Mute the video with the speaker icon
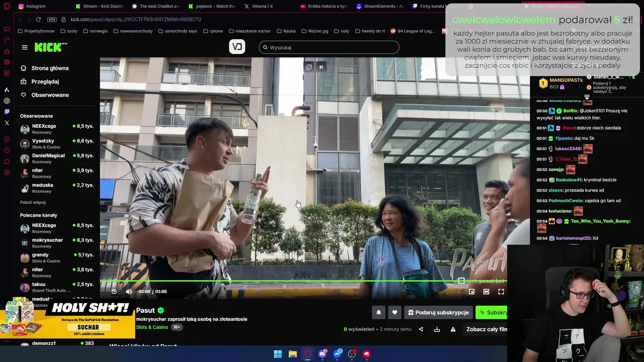This screenshot has width=644, height=362. [x=129, y=292]
